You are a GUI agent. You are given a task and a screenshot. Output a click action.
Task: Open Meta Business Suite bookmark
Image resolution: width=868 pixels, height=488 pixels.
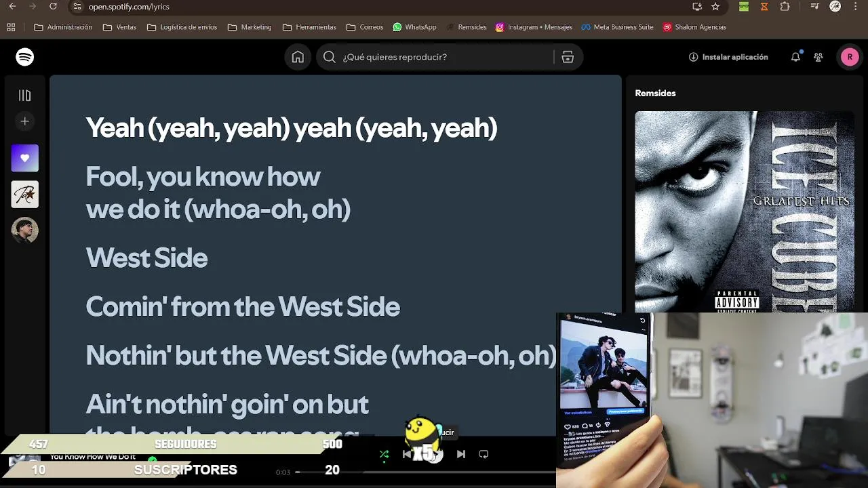coord(617,27)
